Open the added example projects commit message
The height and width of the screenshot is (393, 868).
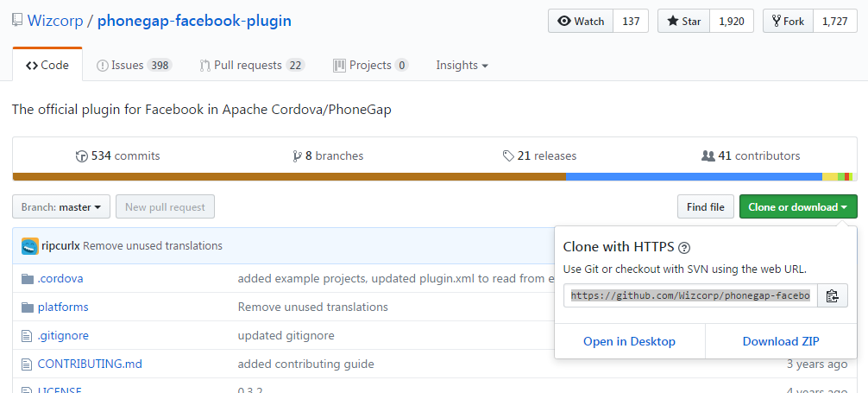pos(396,278)
